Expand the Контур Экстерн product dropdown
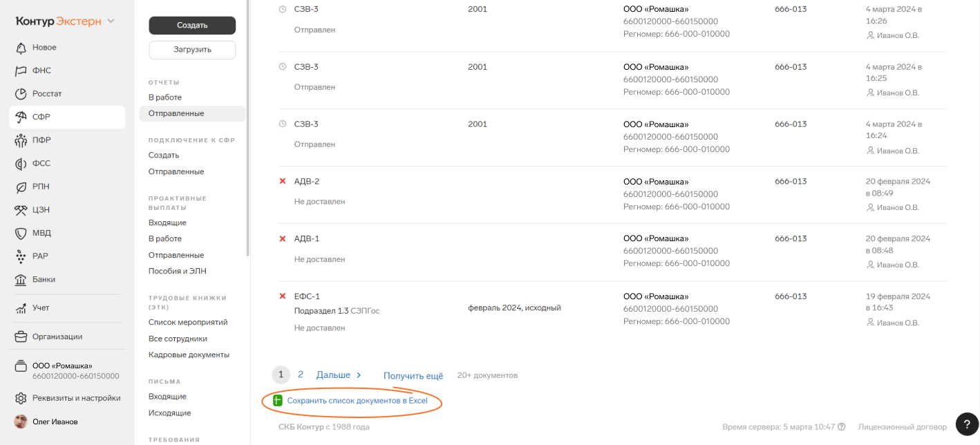980x445 pixels. tap(111, 21)
